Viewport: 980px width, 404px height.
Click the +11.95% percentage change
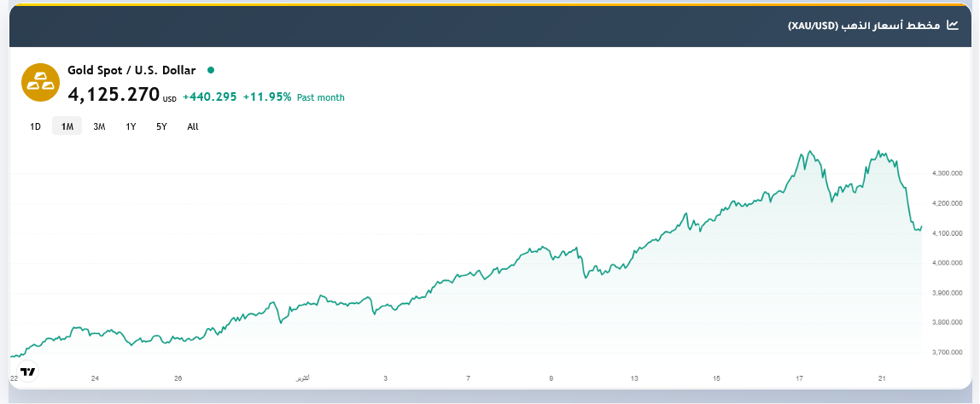[x=267, y=97]
